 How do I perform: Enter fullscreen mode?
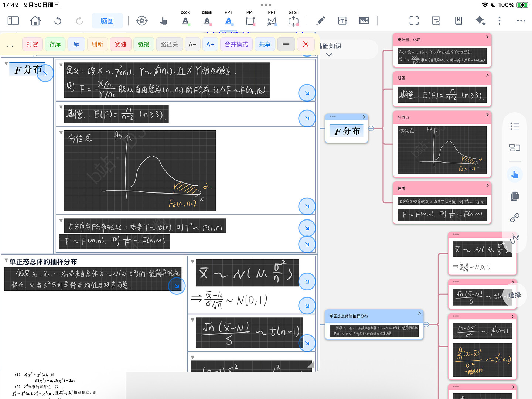click(x=414, y=21)
